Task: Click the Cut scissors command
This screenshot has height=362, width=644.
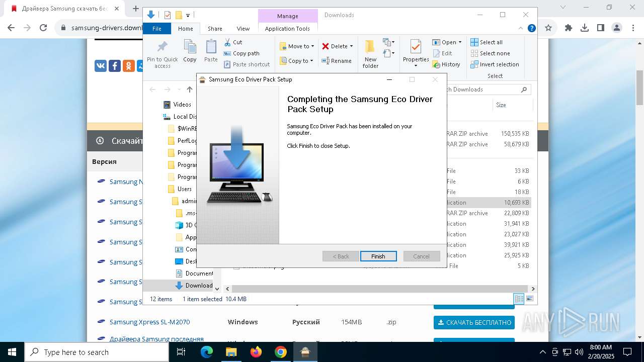Action: [x=233, y=42]
